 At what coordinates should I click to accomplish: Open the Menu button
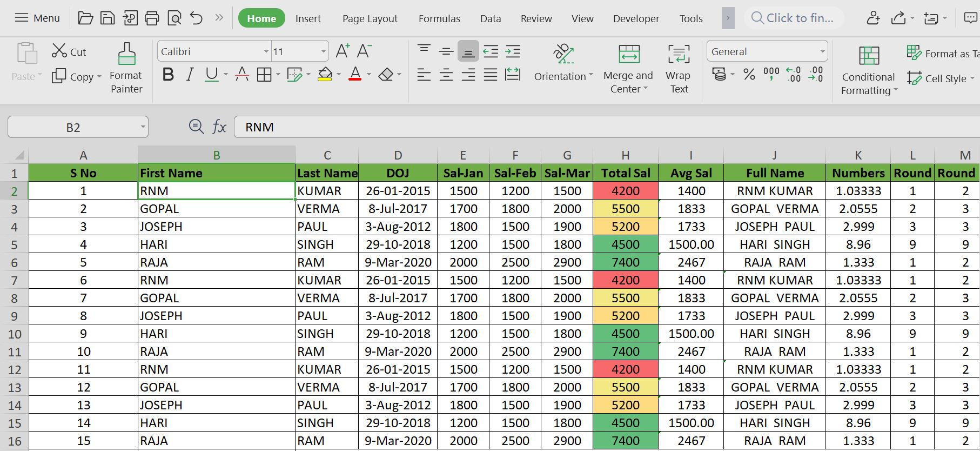click(x=37, y=18)
